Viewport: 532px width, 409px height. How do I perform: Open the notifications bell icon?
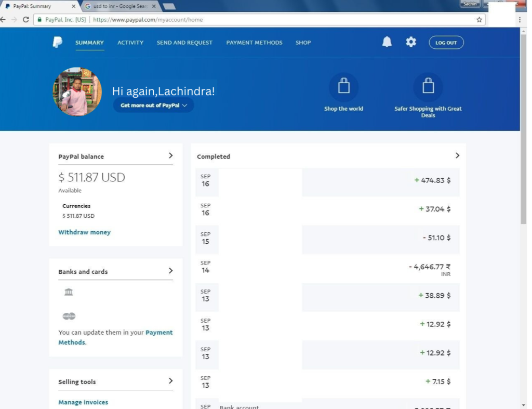pyautogui.click(x=387, y=42)
